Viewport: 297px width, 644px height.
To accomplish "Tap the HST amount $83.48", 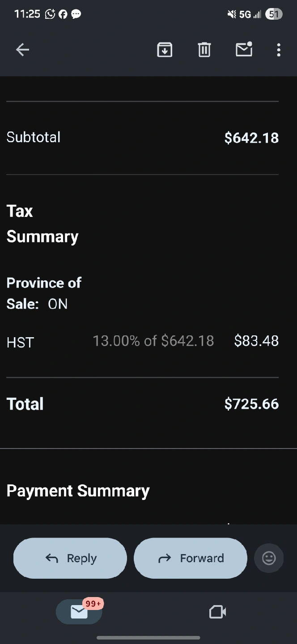I will [256, 341].
